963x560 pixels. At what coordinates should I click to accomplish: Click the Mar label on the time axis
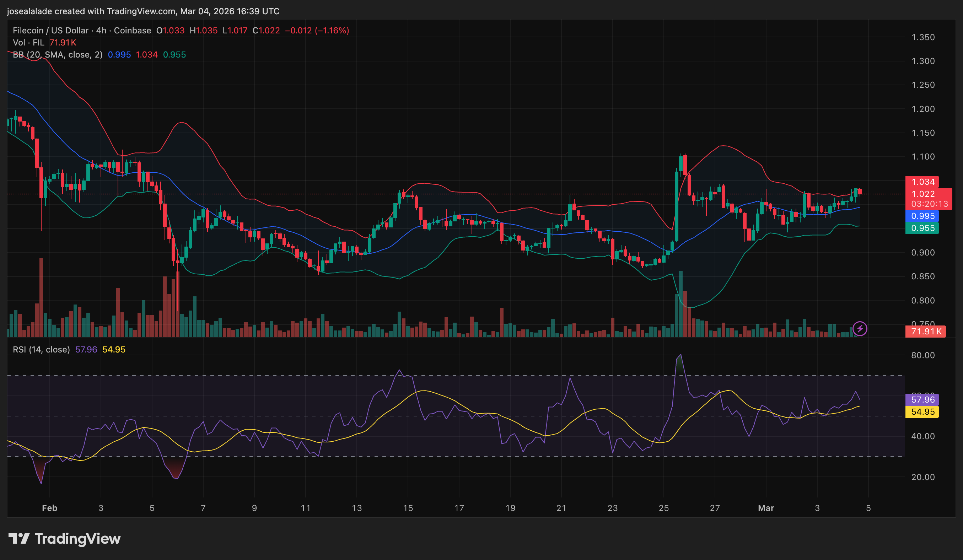(766, 508)
